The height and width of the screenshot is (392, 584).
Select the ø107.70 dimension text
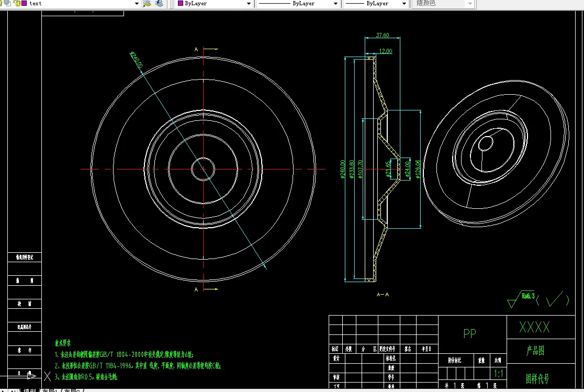coord(360,169)
